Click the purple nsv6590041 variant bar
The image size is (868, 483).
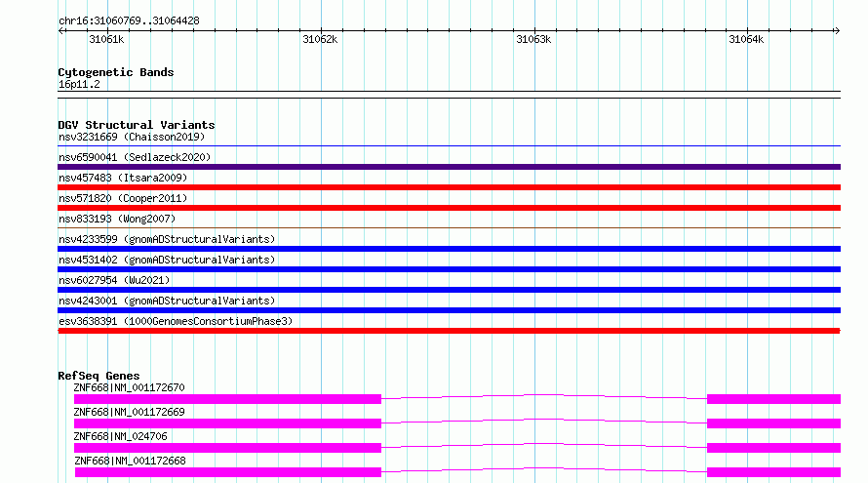(449, 167)
